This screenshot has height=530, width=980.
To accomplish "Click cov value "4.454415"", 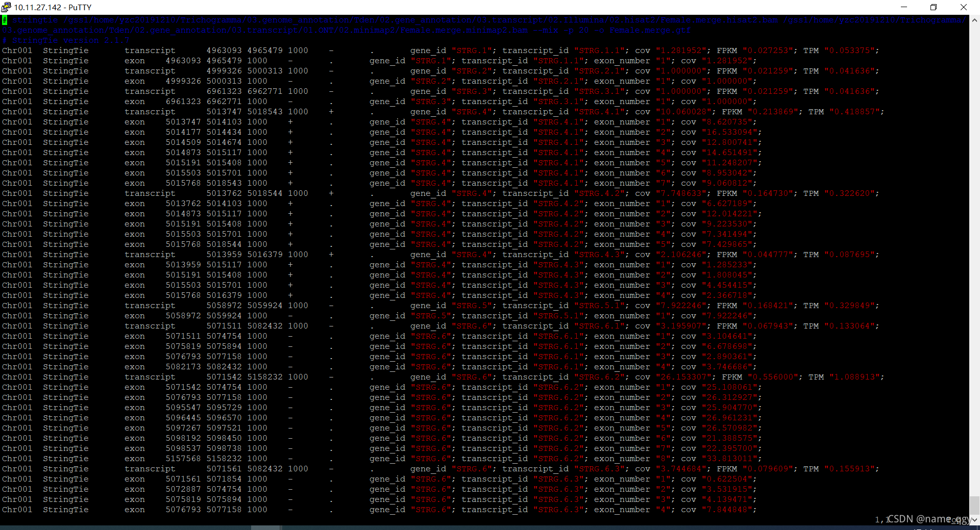I will [727, 285].
